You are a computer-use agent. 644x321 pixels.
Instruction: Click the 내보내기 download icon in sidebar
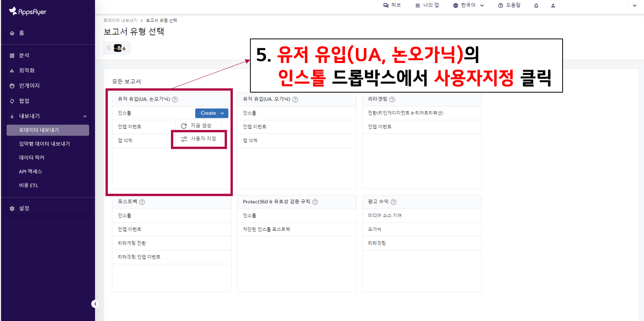pyautogui.click(x=12, y=116)
